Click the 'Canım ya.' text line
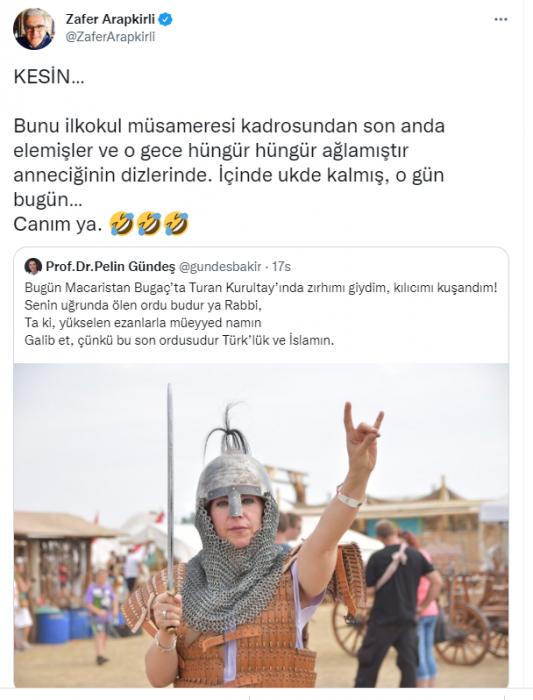This screenshot has width=533, height=700. point(55,224)
